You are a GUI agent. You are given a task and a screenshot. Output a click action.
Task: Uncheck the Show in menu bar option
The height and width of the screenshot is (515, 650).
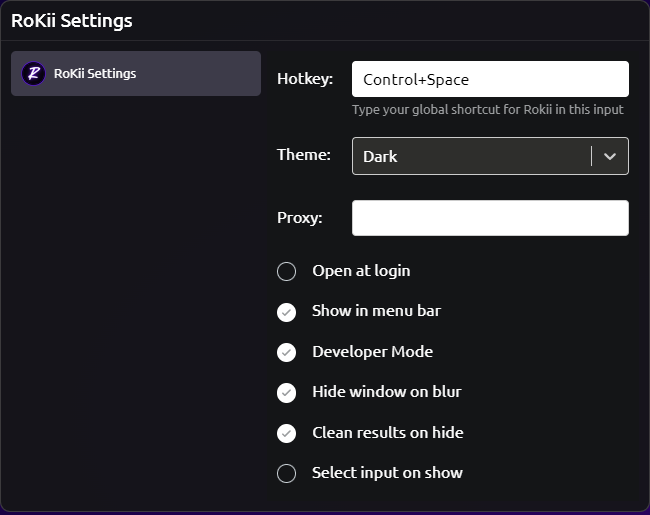(286, 312)
